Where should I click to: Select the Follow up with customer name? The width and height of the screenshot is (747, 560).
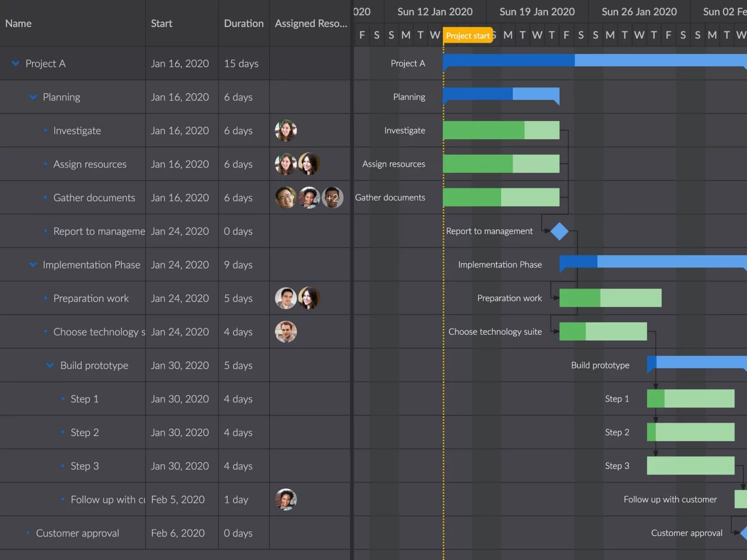108,500
